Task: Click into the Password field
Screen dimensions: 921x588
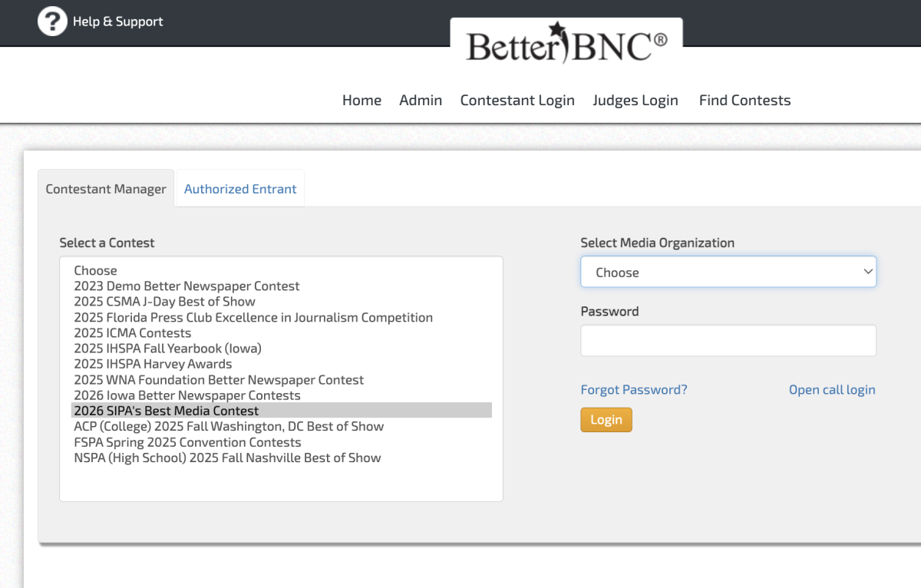Action: (728, 341)
